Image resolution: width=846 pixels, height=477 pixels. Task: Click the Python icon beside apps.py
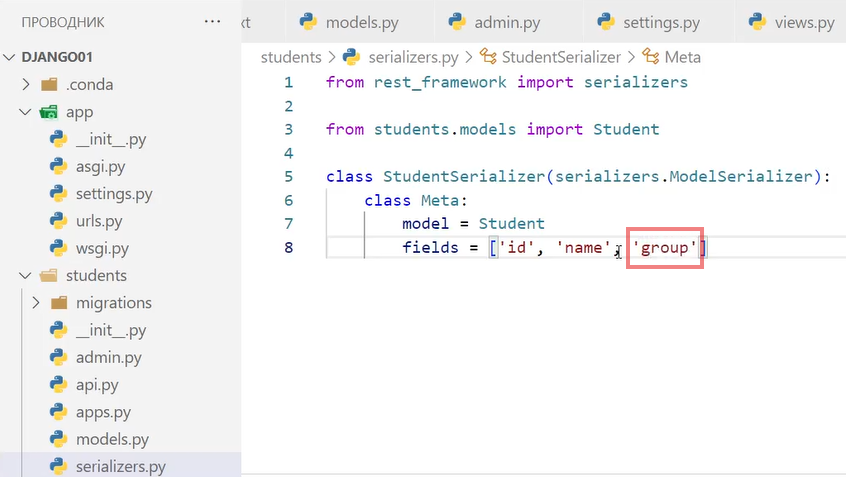tap(58, 411)
